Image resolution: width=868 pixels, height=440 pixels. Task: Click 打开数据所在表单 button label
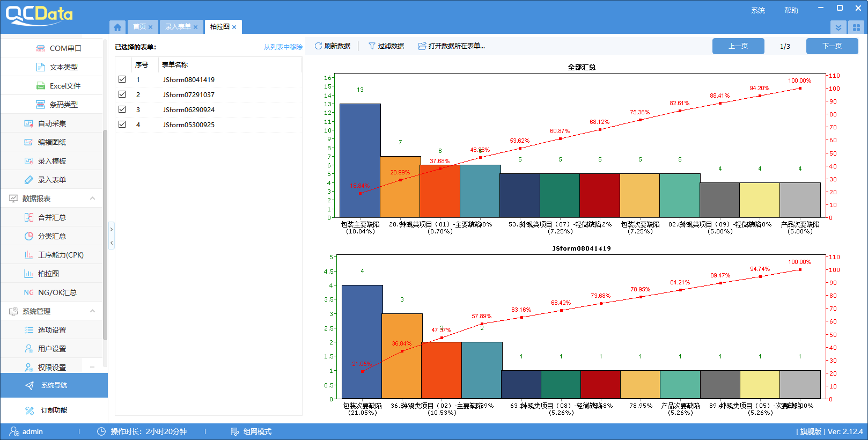[x=457, y=46]
